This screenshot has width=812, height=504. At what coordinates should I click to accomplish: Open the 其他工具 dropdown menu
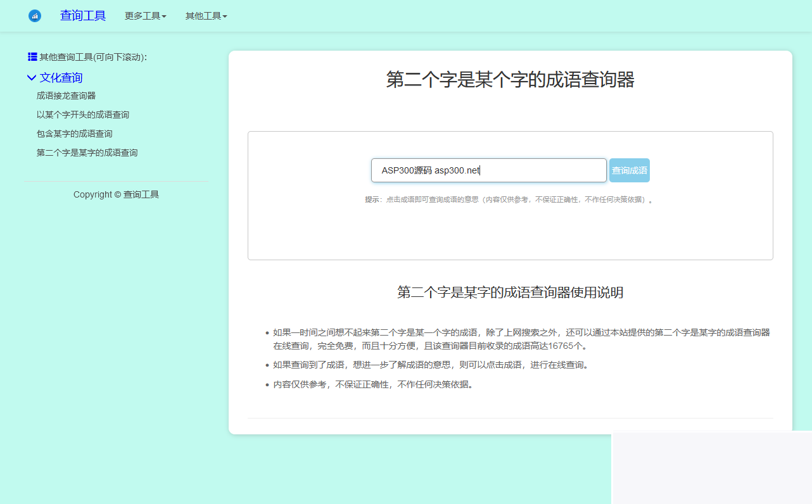(x=206, y=16)
